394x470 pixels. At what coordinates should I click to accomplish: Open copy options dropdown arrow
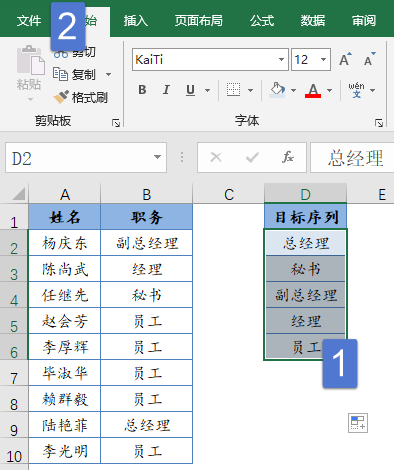coord(108,74)
